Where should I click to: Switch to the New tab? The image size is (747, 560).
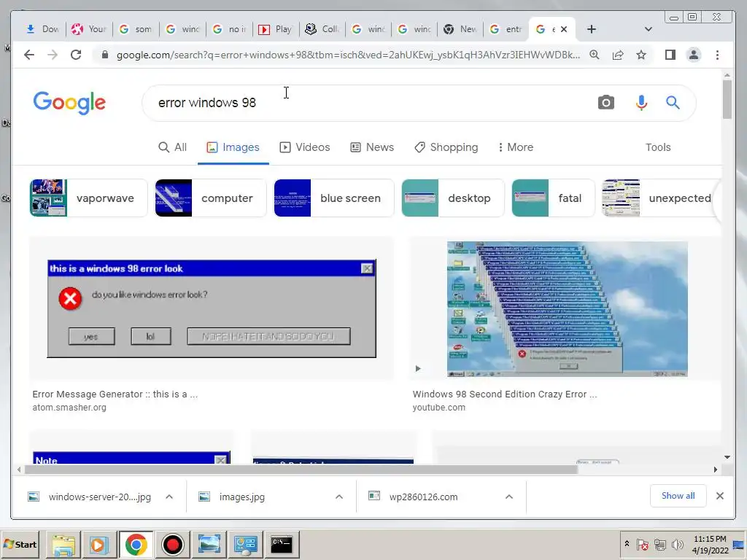(x=461, y=29)
